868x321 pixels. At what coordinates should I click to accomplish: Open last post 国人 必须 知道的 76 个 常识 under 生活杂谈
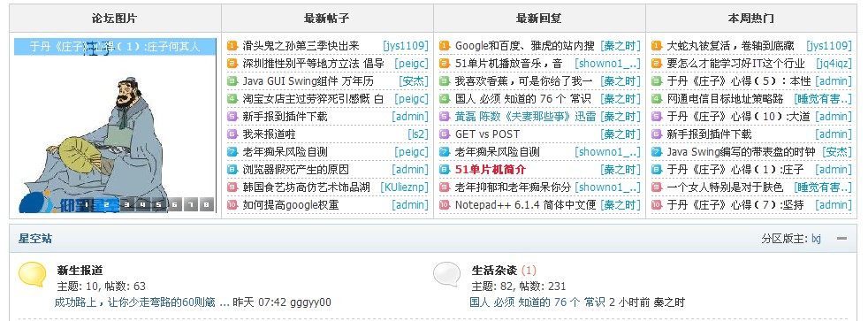537,302
